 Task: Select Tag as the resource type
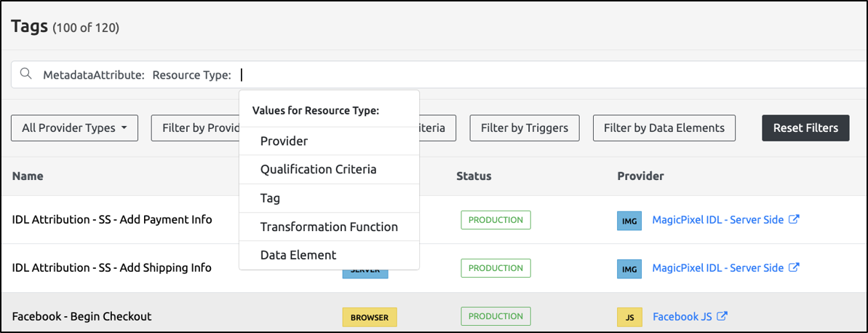(x=270, y=198)
